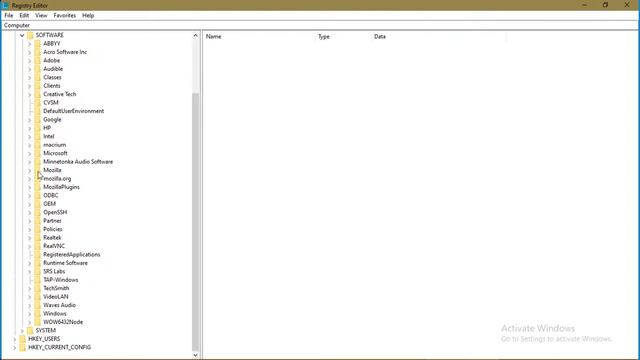Screen dimensions: 640x360
Task: Click the OpenSSH folder icon
Action: [x=38, y=212]
